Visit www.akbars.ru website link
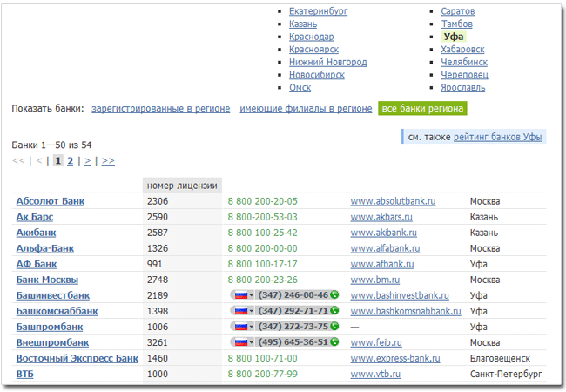The image size is (566, 392). (381, 217)
